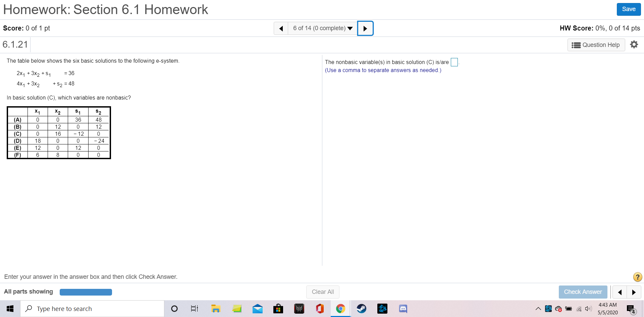Click the Save button
This screenshot has width=644, height=317.
coord(629,9)
